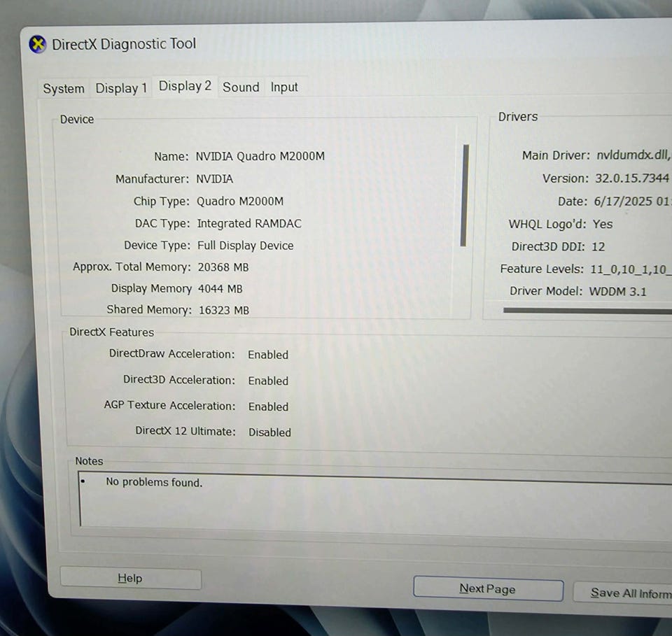Click the Help button

pos(130,578)
